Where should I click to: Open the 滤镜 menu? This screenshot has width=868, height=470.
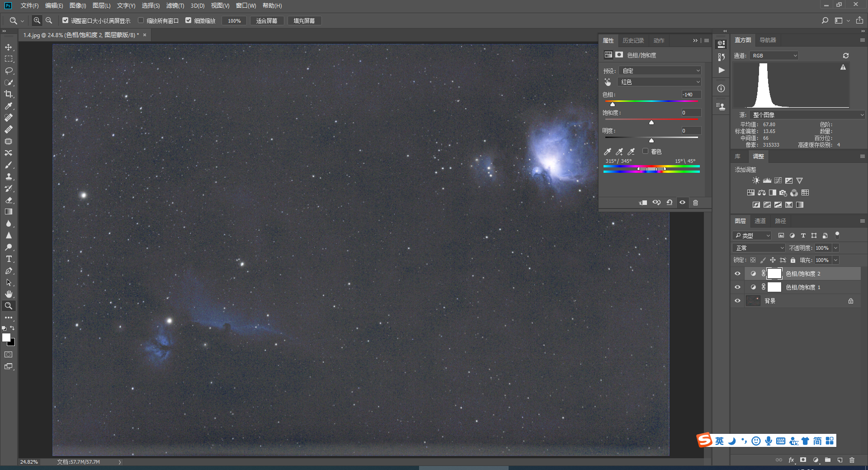tap(175, 5)
